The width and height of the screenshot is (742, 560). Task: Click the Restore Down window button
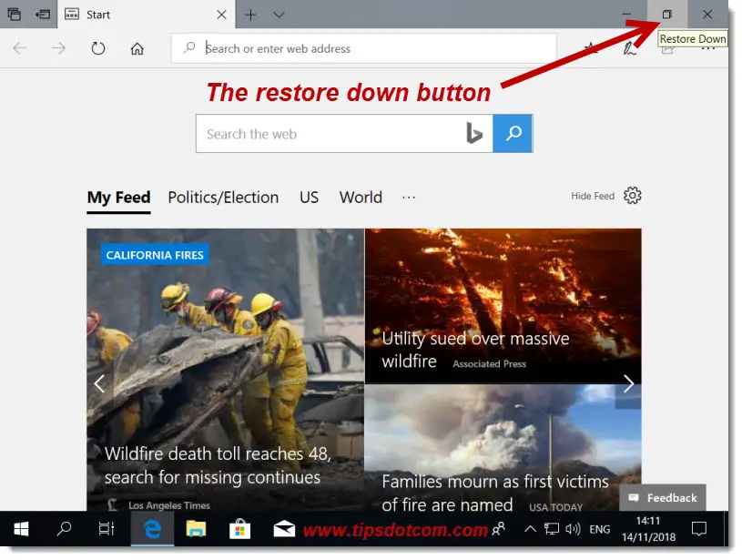click(666, 15)
